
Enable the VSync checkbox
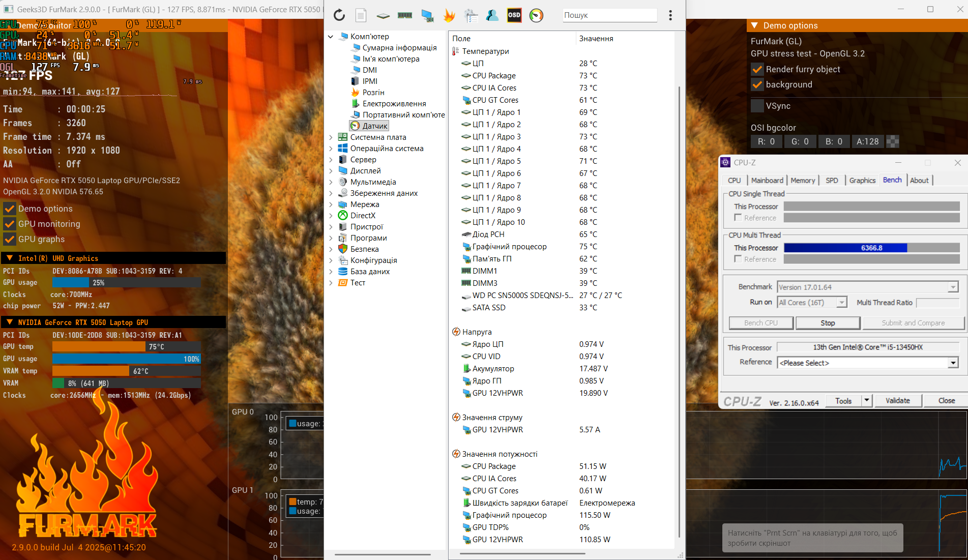click(x=757, y=106)
